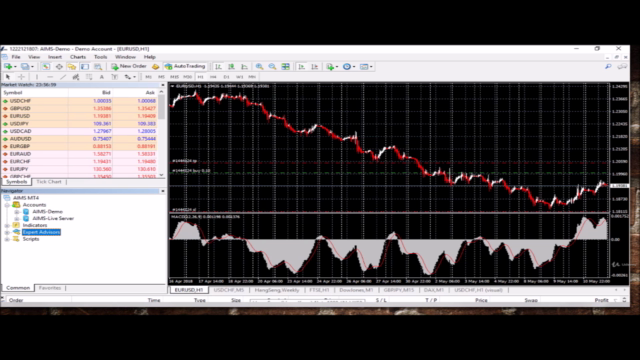Select the H1 timeframe button
This screenshot has width=640, height=360.
[x=200, y=77]
